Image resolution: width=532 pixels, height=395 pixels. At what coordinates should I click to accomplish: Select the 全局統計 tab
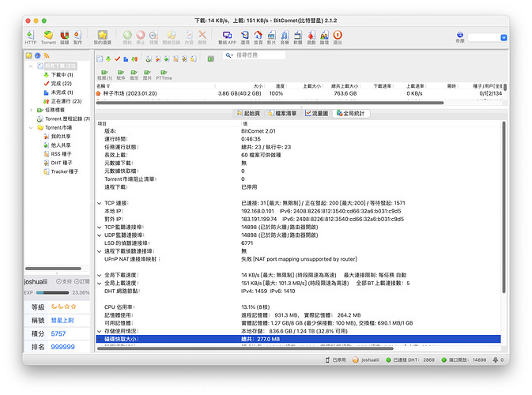[x=351, y=113]
